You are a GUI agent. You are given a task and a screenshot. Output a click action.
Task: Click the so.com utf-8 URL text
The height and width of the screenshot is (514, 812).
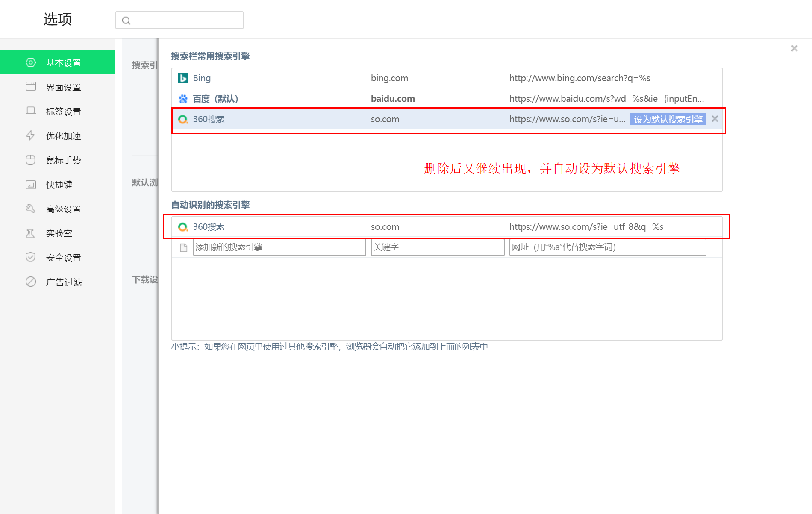click(x=586, y=227)
